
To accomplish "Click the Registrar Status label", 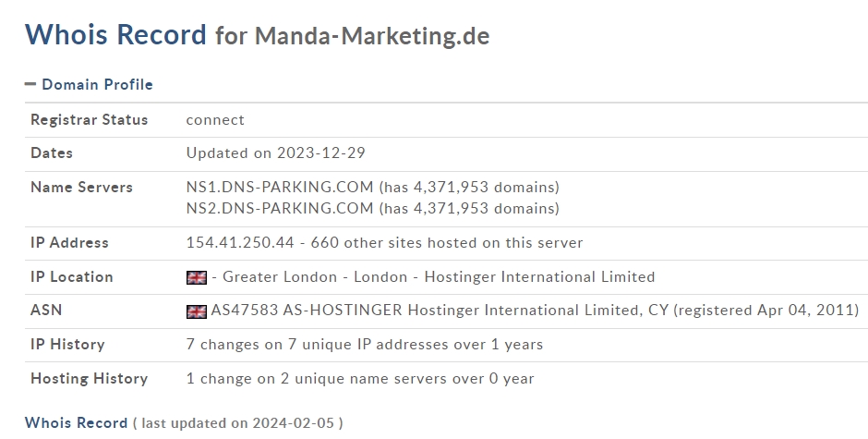I will 90,120.
